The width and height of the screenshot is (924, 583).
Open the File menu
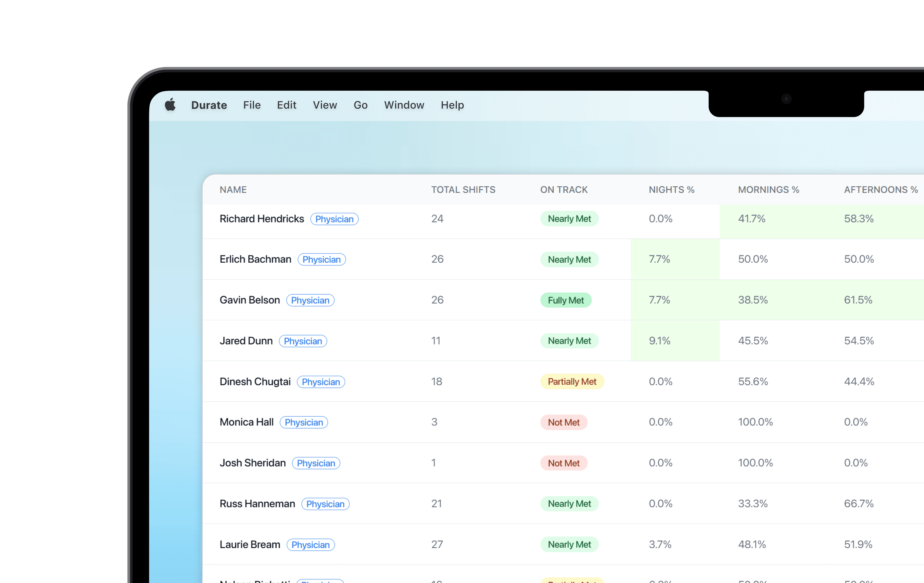[252, 105]
